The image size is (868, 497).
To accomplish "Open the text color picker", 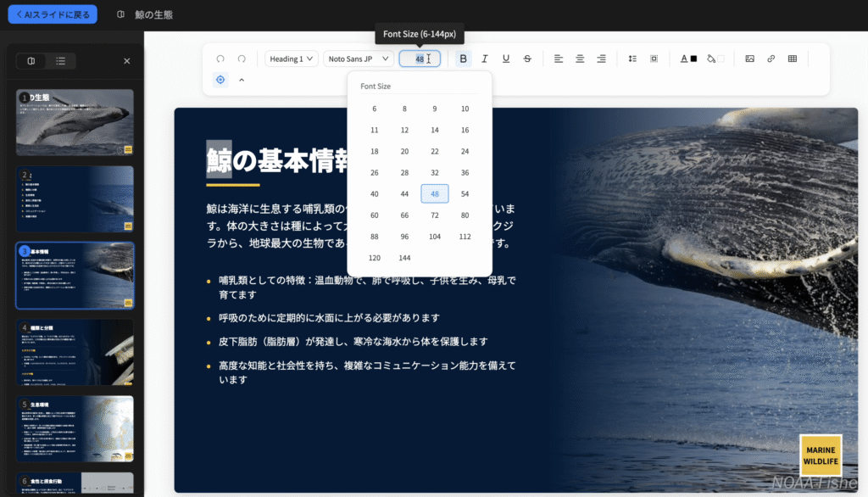I will [688, 59].
